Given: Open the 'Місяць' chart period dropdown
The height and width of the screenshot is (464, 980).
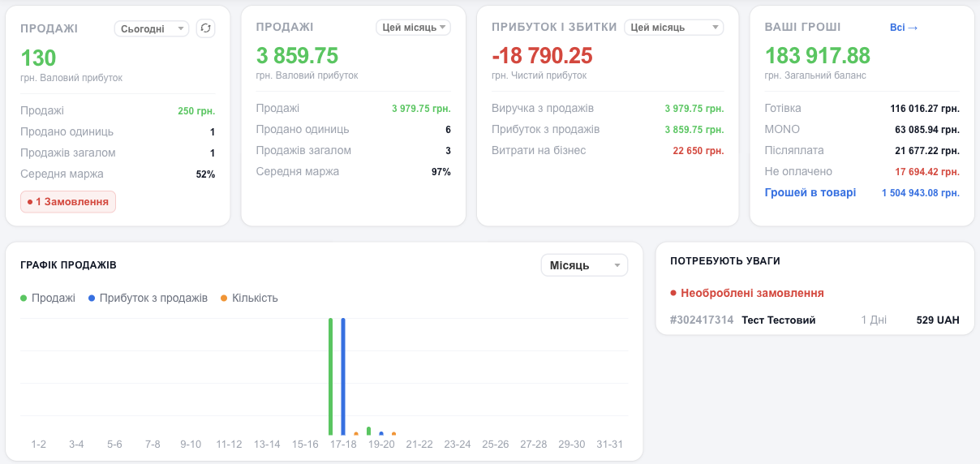Looking at the screenshot, I should (x=584, y=265).
